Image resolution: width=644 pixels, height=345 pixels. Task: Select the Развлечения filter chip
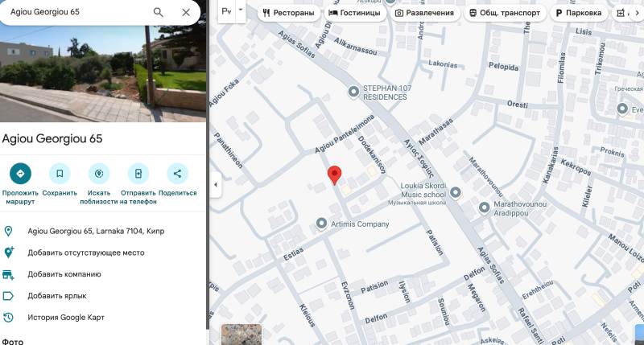pos(424,13)
